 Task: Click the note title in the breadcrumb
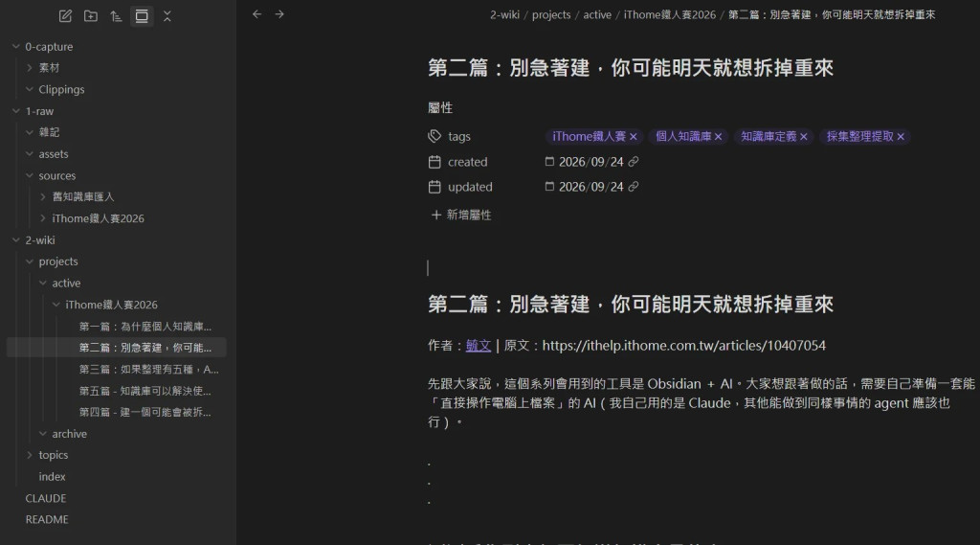click(832, 14)
